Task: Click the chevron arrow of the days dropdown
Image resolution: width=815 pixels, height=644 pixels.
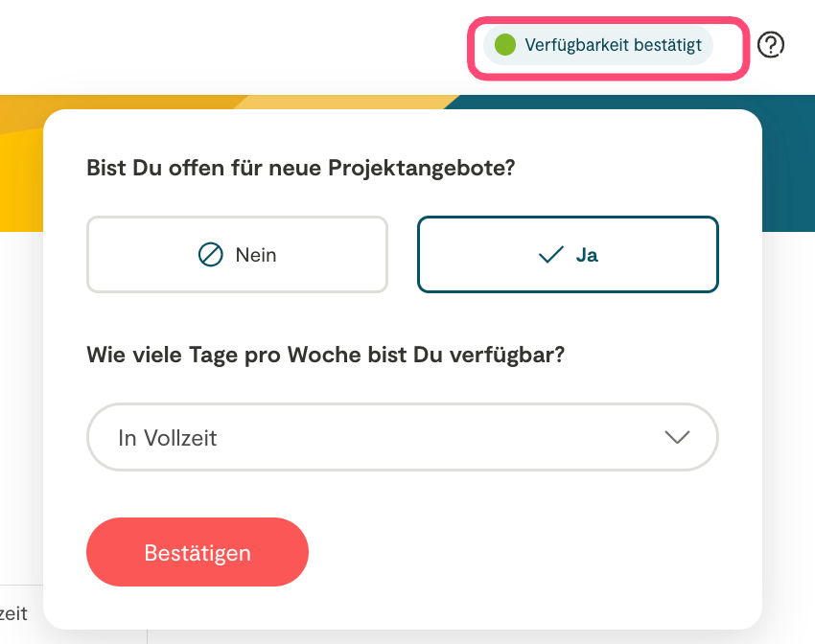Action: pyautogui.click(x=677, y=437)
